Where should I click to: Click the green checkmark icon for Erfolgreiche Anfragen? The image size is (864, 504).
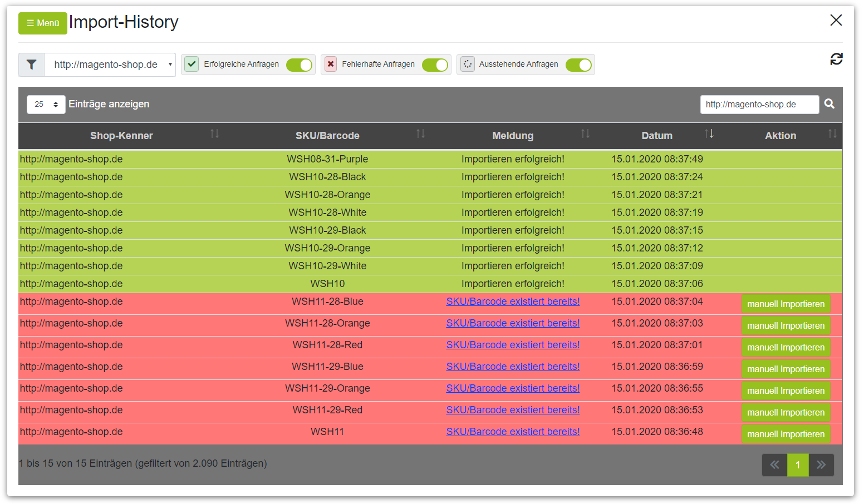192,64
